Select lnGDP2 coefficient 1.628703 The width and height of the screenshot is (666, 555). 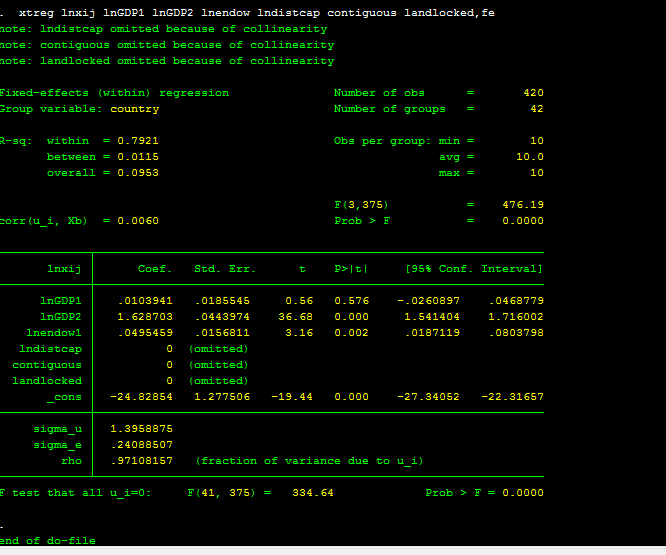click(145, 317)
